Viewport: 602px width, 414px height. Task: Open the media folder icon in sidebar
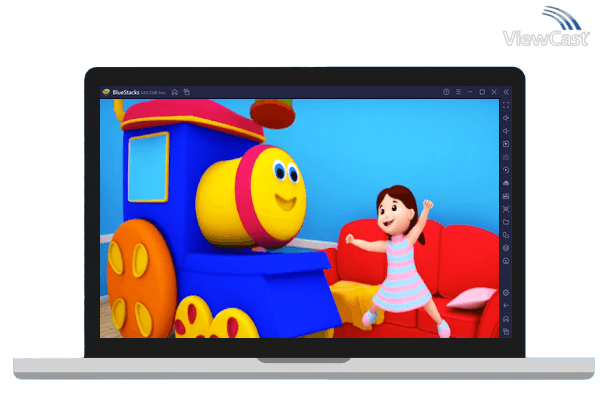506,222
